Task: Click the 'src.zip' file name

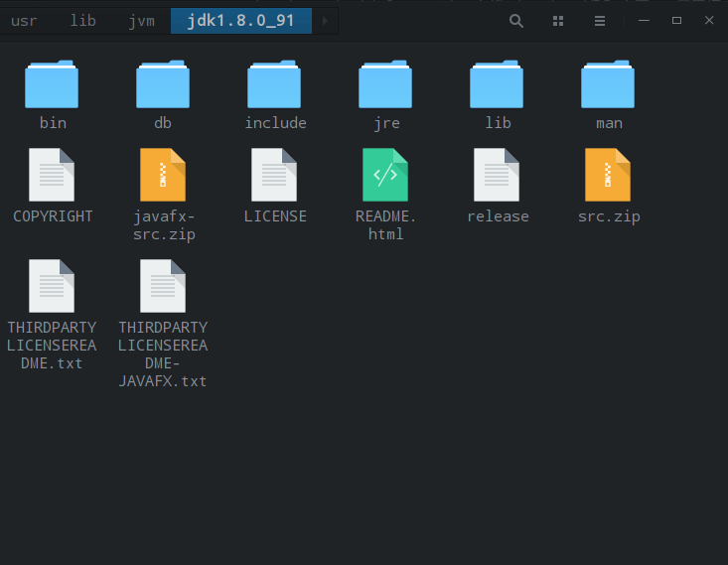Action: (609, 216)
